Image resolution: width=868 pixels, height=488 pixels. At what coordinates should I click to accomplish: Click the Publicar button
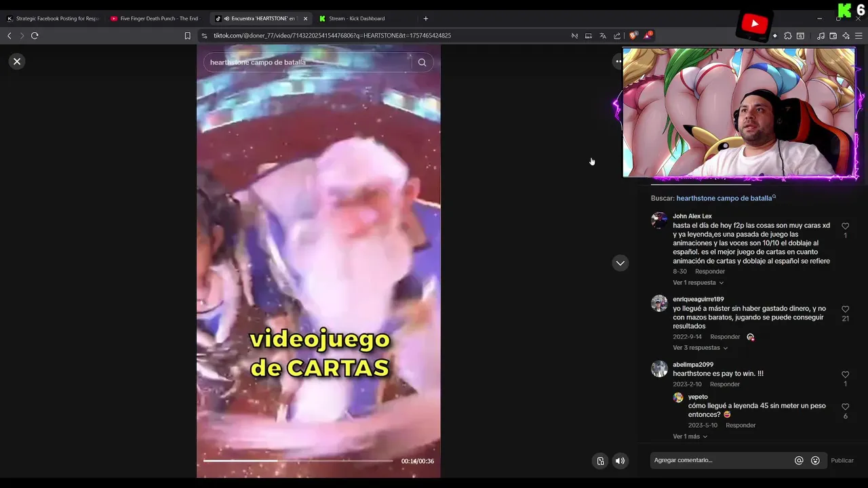coord(842,460)
